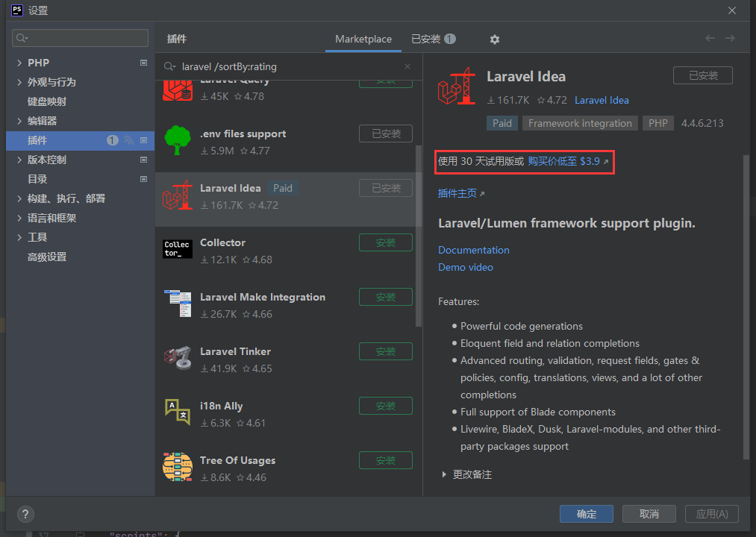Install the Laravel Make Integration plugin

click(x=386, y=297)
